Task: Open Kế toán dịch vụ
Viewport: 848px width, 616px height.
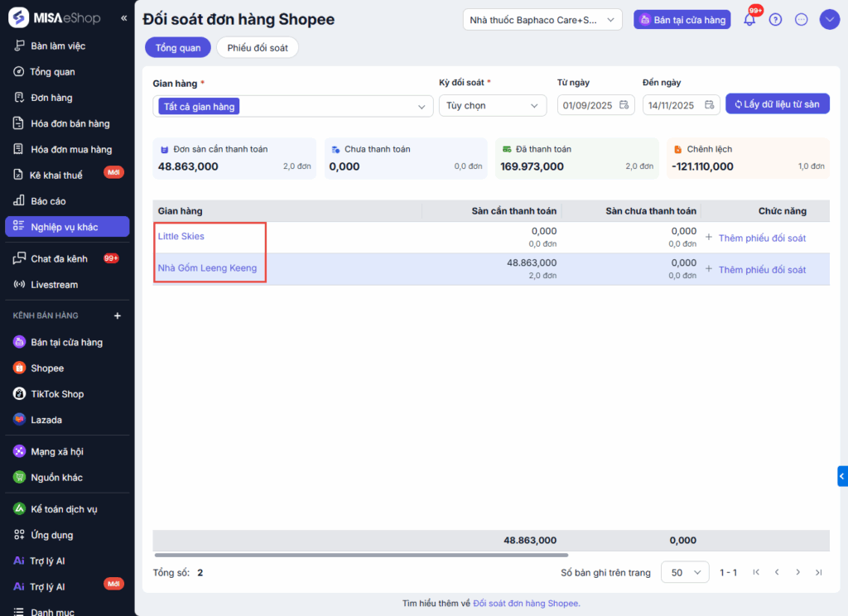Action: coord(67,509)
